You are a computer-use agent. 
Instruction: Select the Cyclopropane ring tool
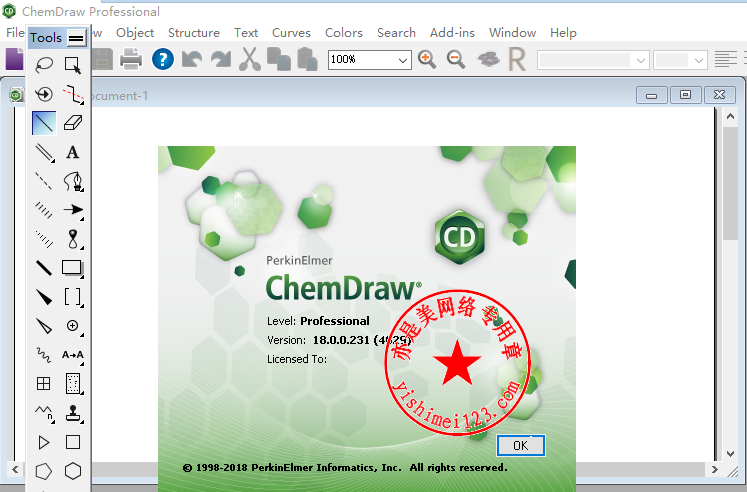tap(44, 442)
